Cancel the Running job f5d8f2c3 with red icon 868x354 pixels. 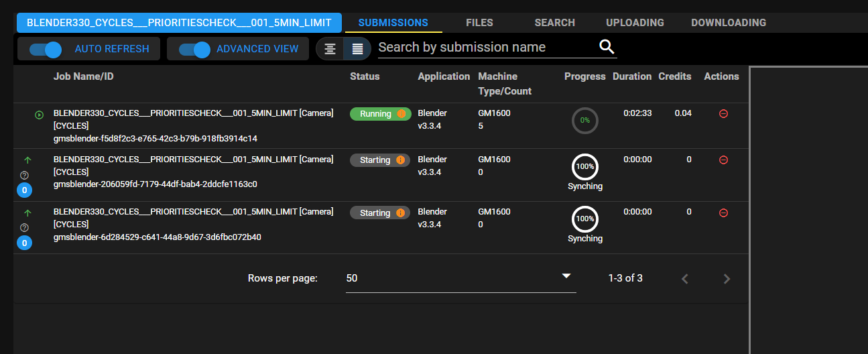tap(723, 114)
